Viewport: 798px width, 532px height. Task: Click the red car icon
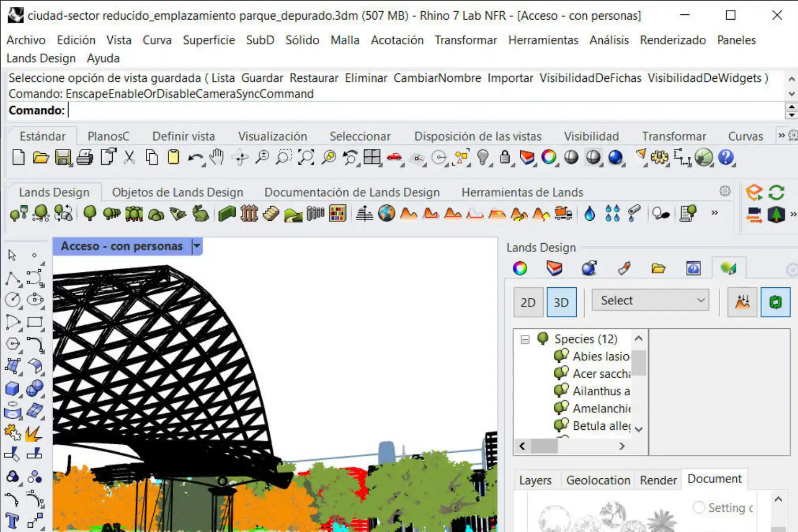(x=394, y=157)
